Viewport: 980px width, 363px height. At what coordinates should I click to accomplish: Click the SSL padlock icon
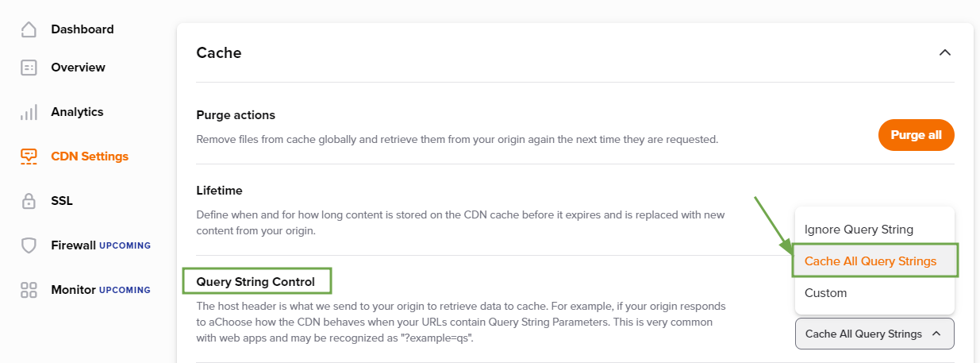(29, 201)
